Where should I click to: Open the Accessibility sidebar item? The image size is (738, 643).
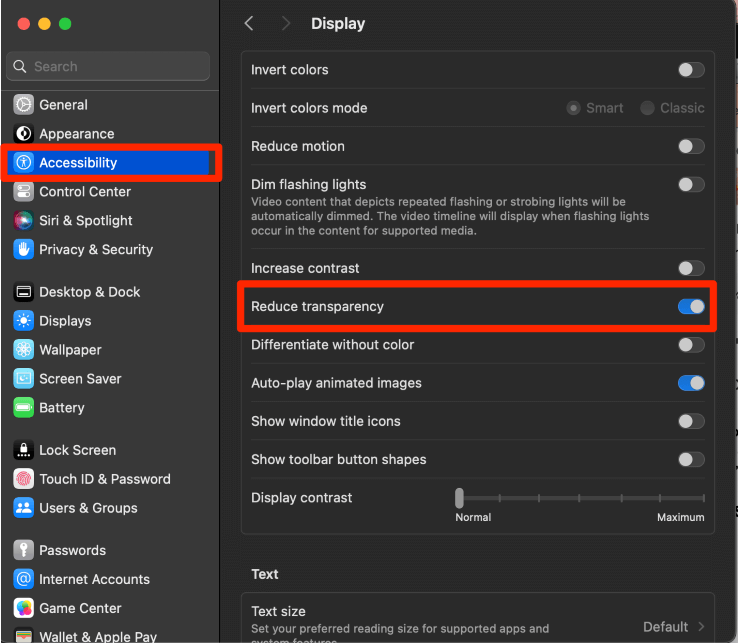[78, 163]
